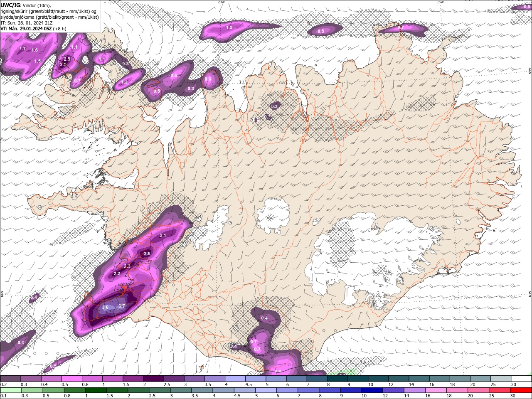Pick the upper-legend swatch between 1 and 1.5
532x399 pixels.
point(113,379)
